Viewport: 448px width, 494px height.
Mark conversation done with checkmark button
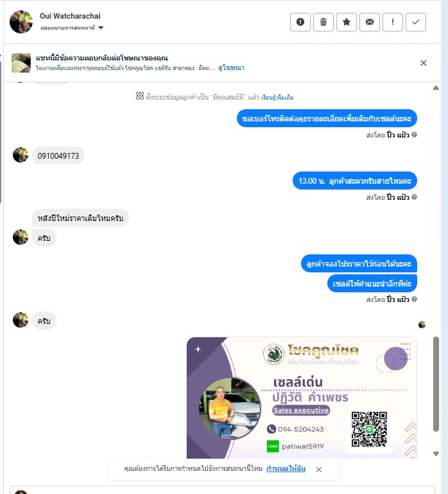[x=416, y=22]
